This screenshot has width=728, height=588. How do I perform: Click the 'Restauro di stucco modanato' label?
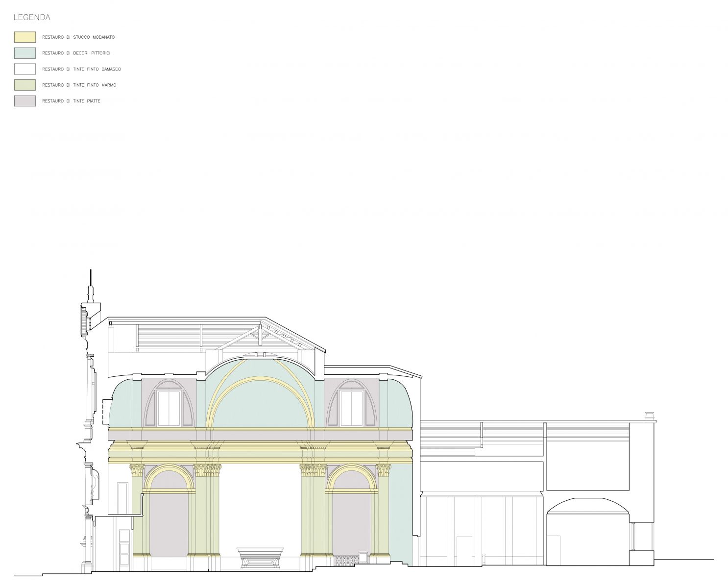[78, 37]
